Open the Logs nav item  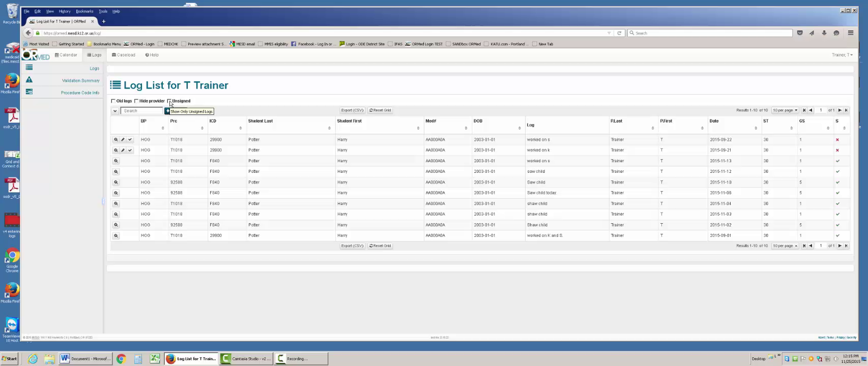click(94, 55)
